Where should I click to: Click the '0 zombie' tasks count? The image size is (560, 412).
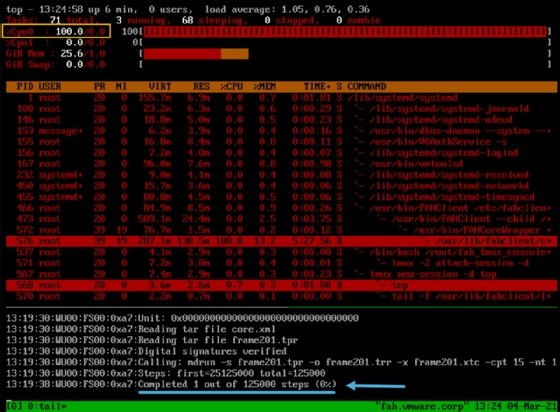pyautogui.click(x=358, y=20)
